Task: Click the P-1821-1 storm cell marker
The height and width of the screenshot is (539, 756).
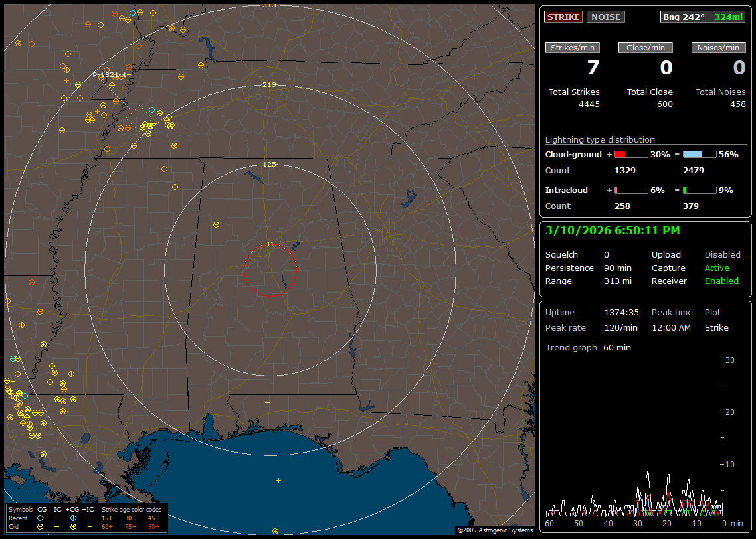Action: click(109, 75)
